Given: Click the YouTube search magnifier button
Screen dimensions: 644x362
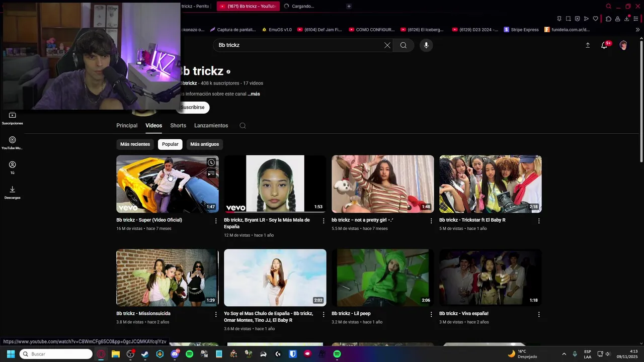Looking at the screenshot, I should pos(404,45).
